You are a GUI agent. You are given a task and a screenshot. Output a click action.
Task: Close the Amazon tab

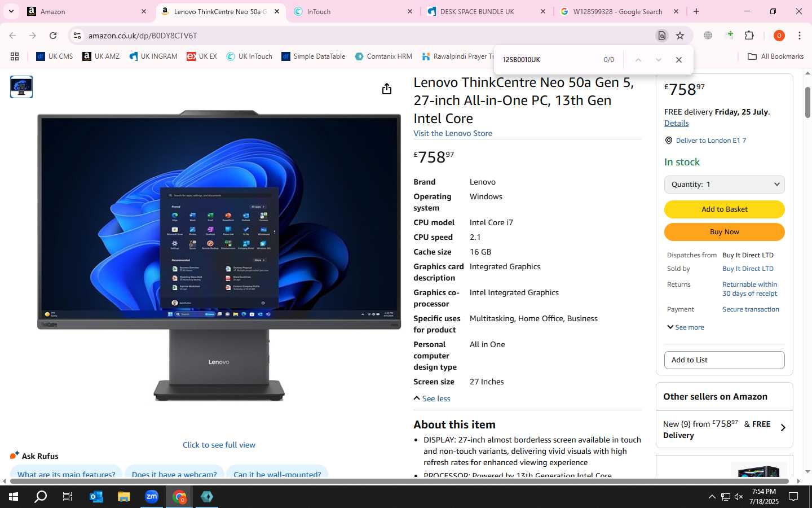click(x=144, y=11)
